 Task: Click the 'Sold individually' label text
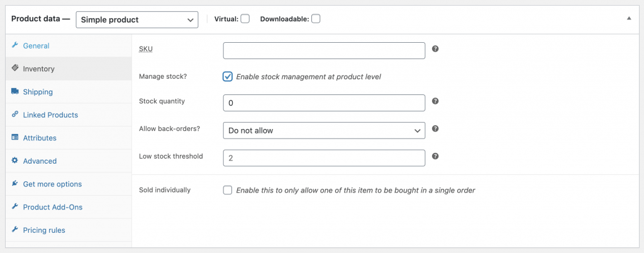165,190
